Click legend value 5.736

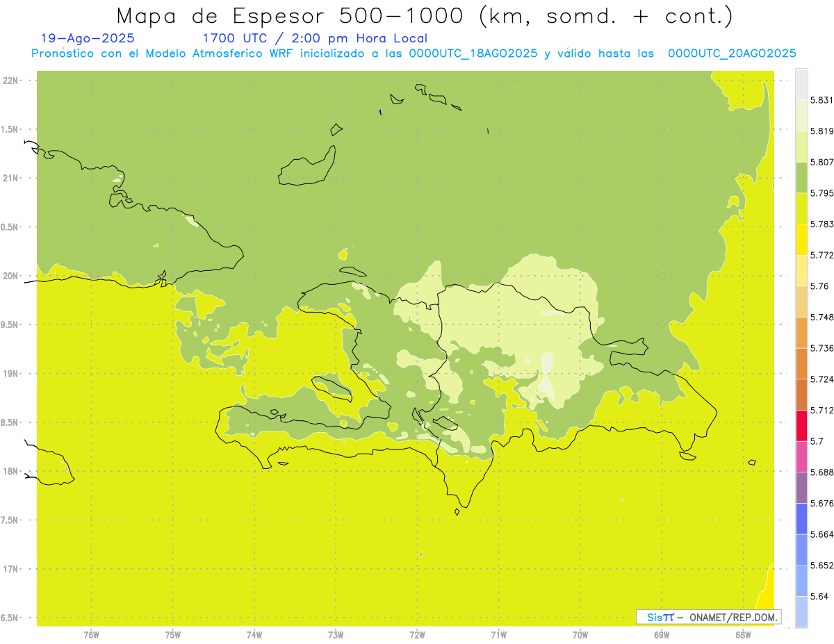(821, 348)
